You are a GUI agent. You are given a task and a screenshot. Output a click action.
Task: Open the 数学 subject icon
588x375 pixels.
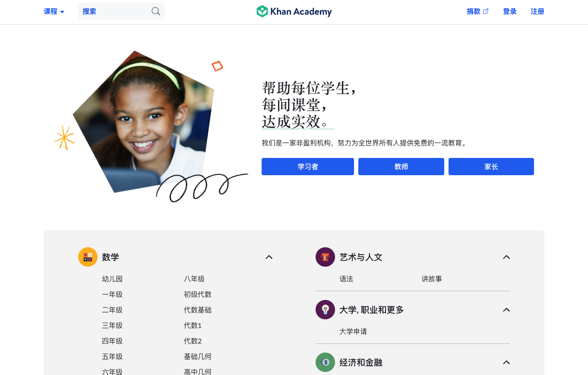coord(88,257)
